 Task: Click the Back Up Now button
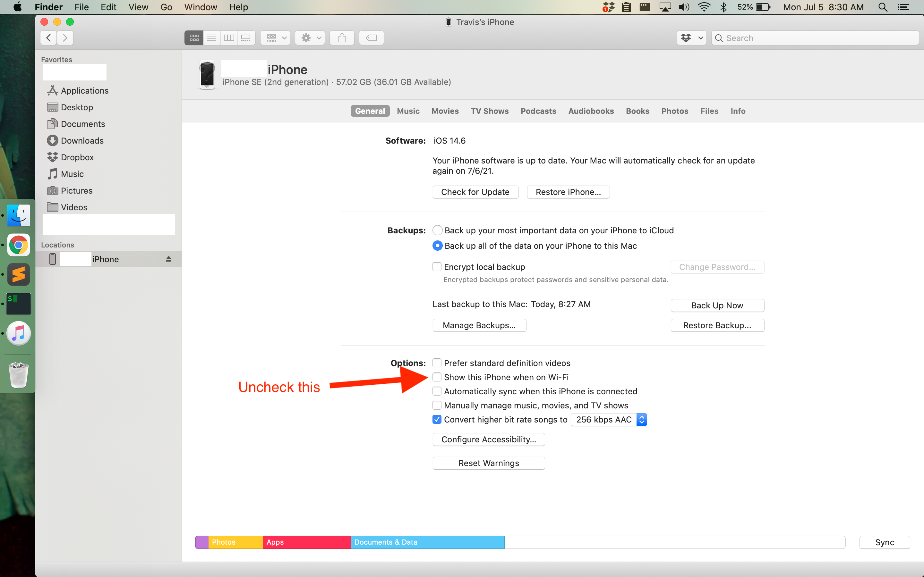click(x=717, y=305)
